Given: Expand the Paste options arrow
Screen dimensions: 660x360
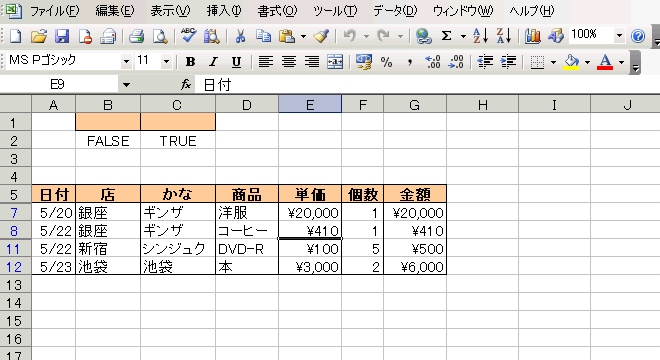Looking at the screenshot, I should (x=303, y=37).
